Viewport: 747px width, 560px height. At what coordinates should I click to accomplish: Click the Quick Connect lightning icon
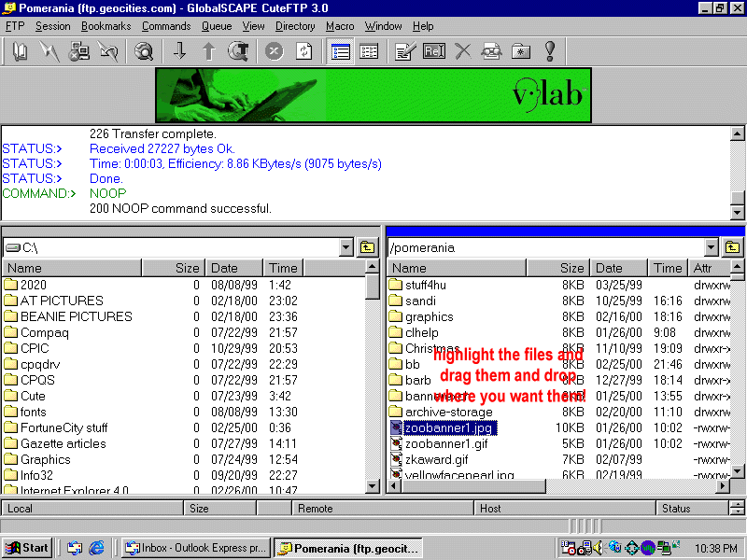click(x=49, y=51)
